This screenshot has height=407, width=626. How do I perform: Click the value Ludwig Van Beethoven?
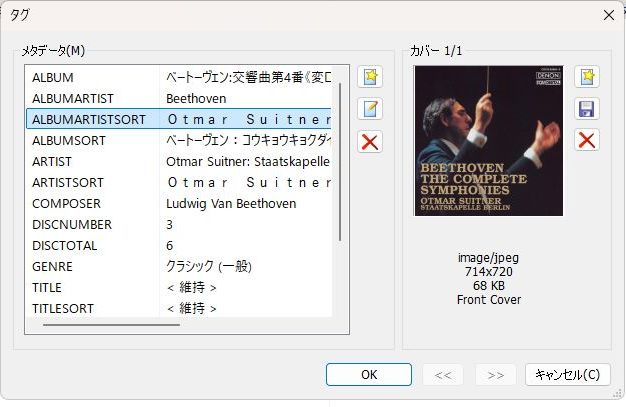pos(231,204)
